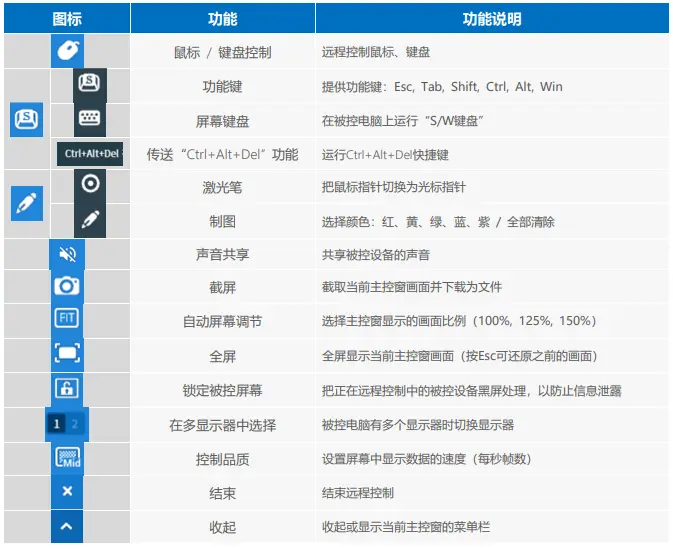
Task: Click the 制图 cell
Action: point(223,222)
